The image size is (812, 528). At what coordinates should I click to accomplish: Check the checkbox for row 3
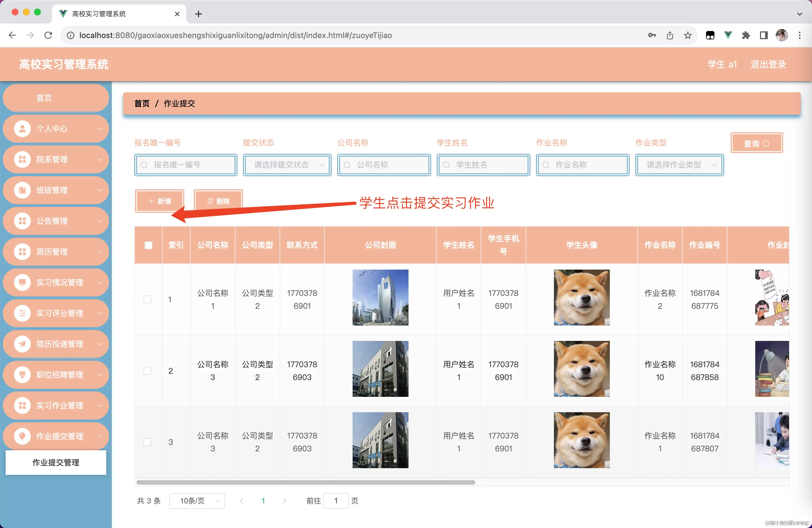147,442
